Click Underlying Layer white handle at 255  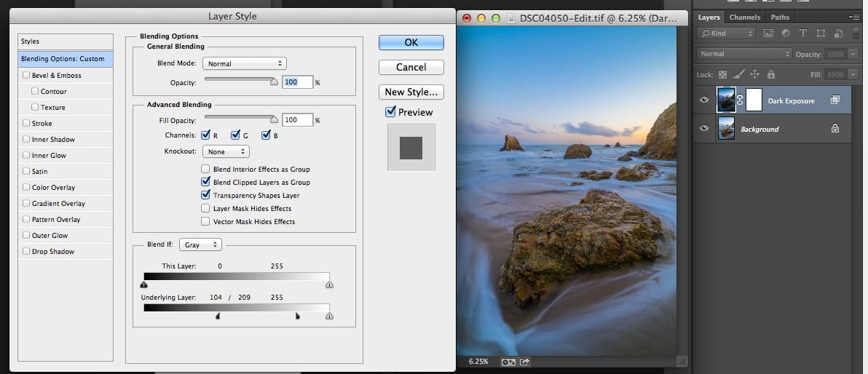point(329,316)
